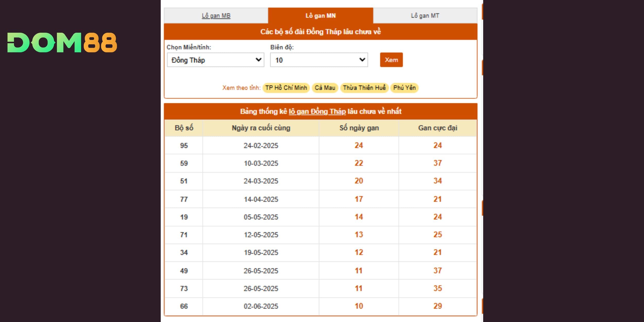This screenshot has width=644, height=322.
Task: Click the Gan cực đại header
Action: [x=438, y=128]
